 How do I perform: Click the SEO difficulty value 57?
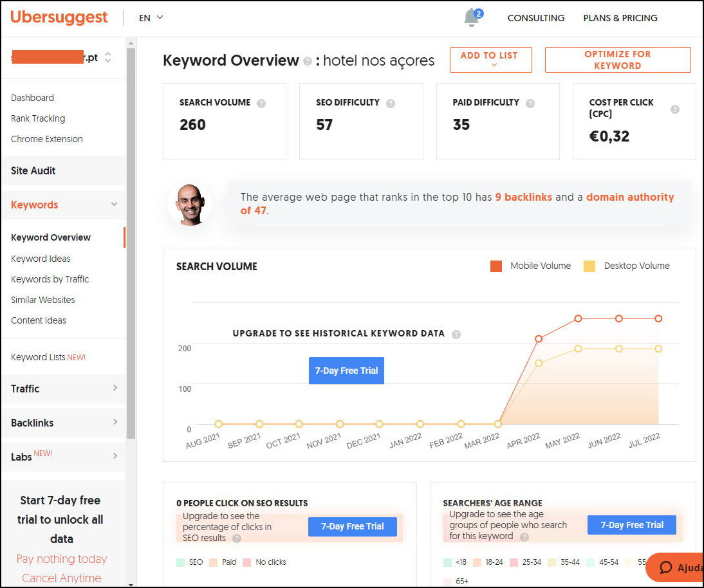click(324, 125)
